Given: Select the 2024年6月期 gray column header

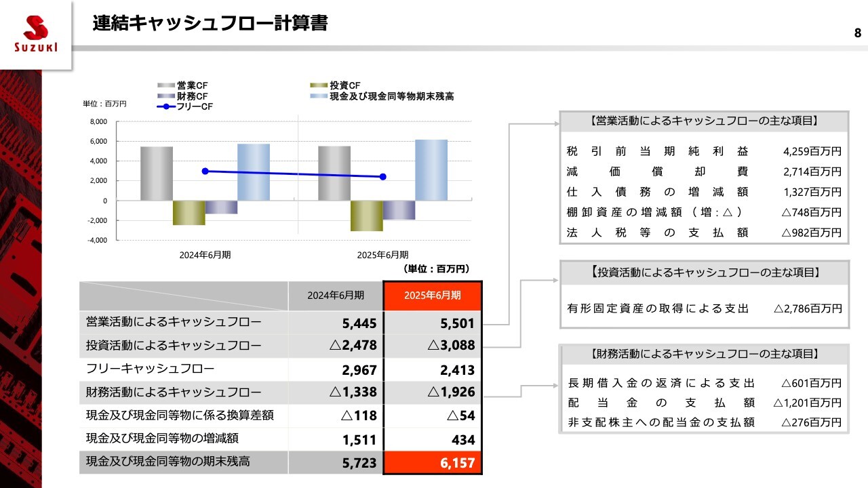Looking at the screenshot, I should tap(336, 296).
